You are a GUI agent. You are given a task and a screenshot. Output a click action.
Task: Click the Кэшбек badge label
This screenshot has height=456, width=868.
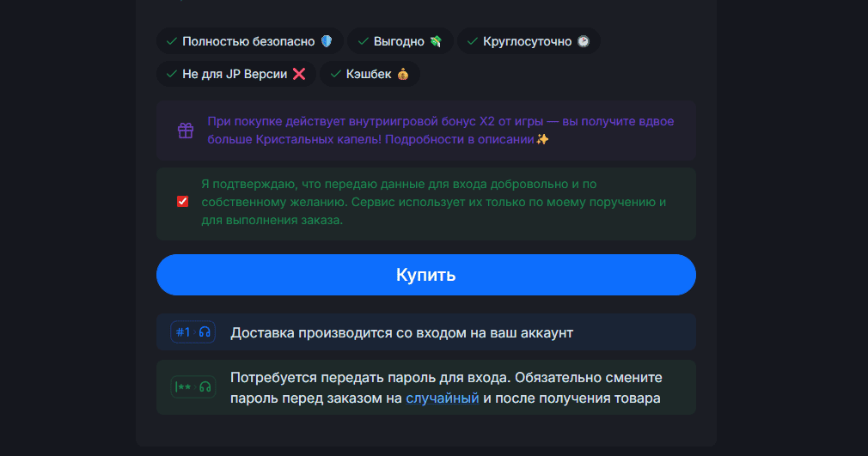tap(368, 74)
